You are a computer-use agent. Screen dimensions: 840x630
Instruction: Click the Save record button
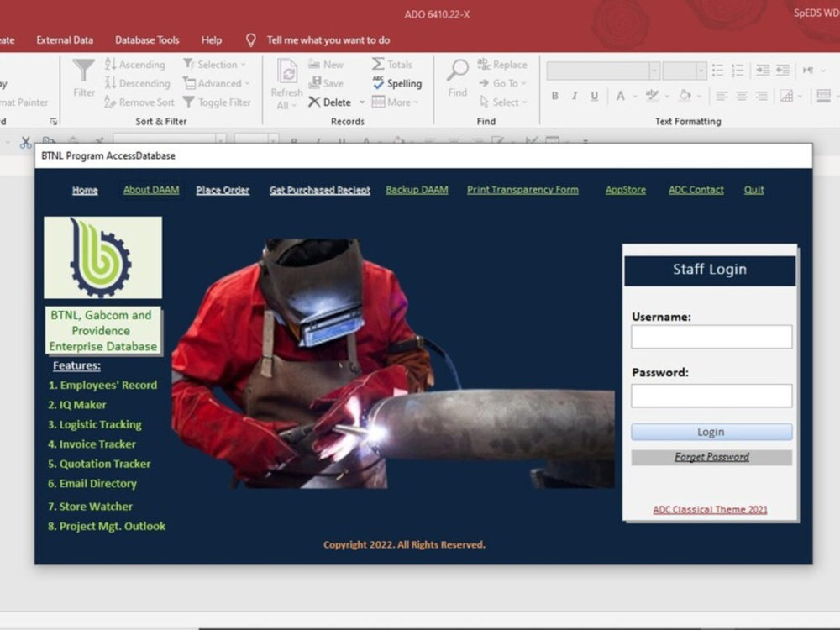coord(326,83)
